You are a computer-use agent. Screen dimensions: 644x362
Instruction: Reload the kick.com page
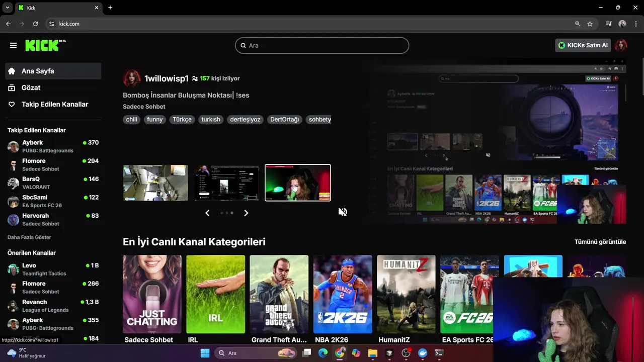click(x=35, y=24)
